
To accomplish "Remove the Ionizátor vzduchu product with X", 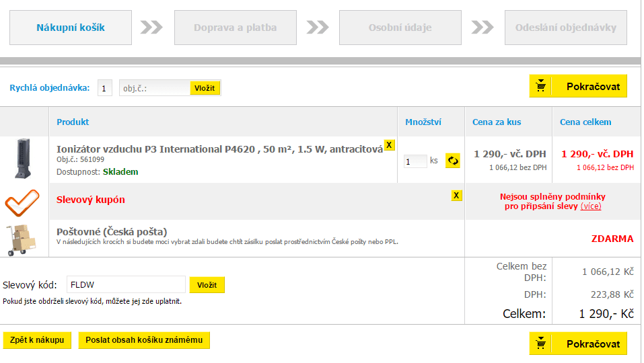I will [x=389, y=145].
